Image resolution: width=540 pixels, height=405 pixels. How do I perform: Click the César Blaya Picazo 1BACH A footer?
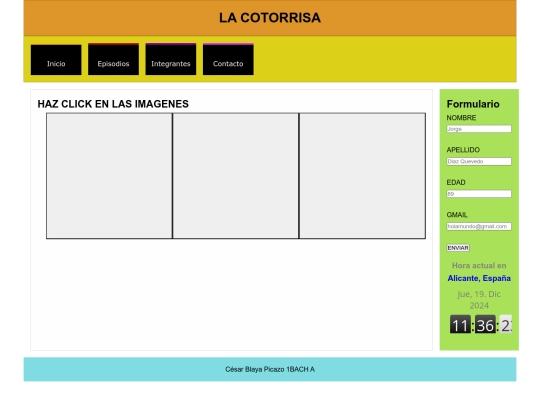click(x=270, y=369)
